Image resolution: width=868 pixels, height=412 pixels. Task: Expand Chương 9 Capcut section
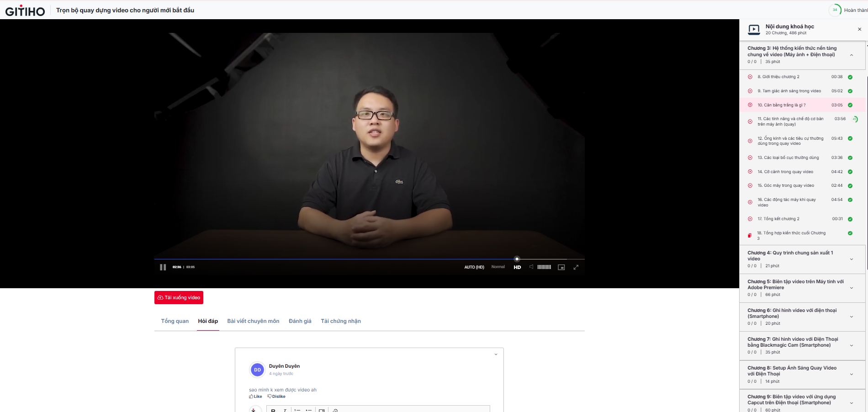tap(852, 403)
